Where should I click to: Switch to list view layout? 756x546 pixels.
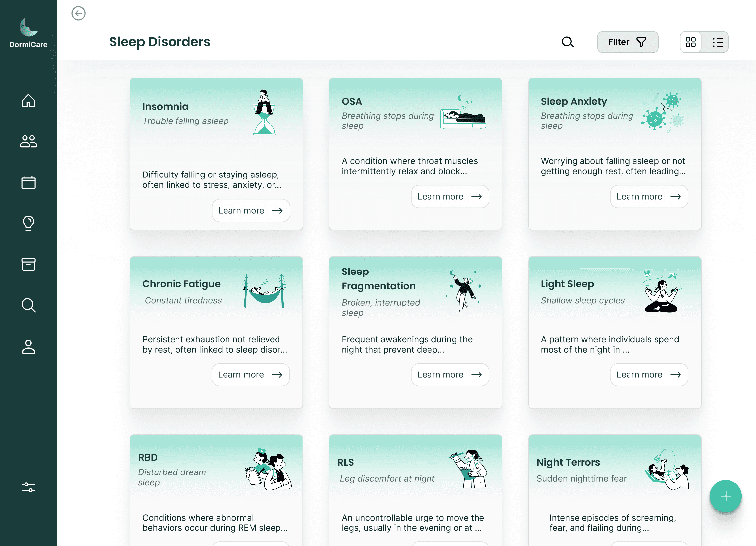click(717, 42)
